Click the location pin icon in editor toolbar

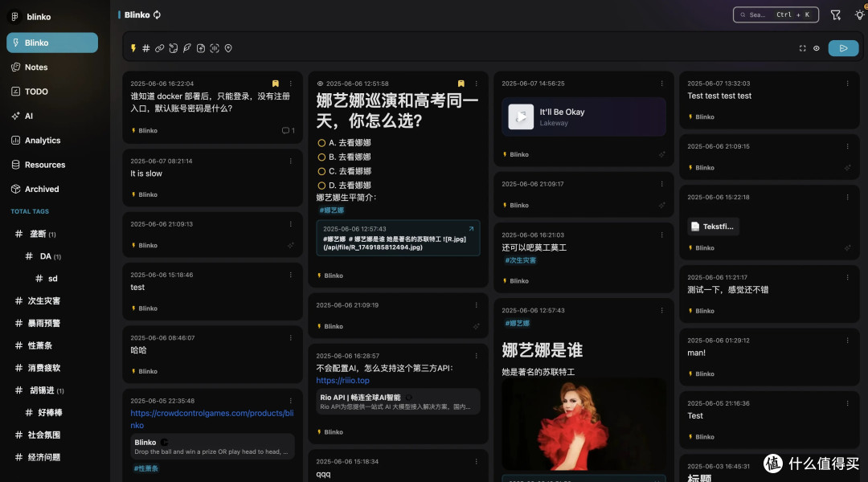[228, 49]
